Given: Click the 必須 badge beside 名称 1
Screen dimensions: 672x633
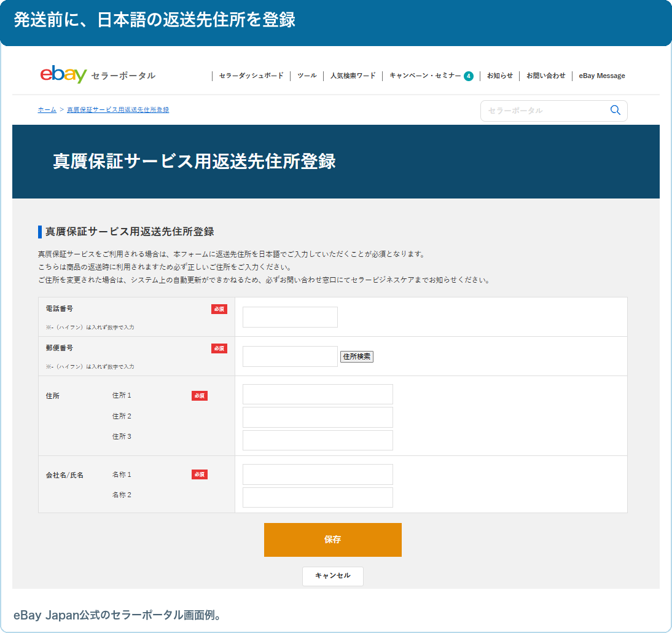Looking at the screenshot, I should [199, 474].
